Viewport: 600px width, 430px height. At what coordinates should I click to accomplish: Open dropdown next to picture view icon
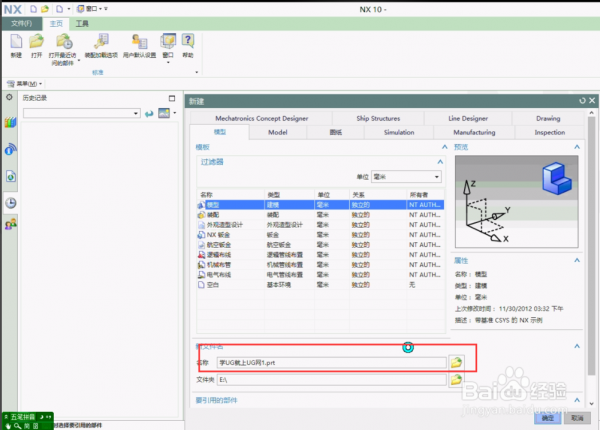pyautogui.click(x=174, y=113)
